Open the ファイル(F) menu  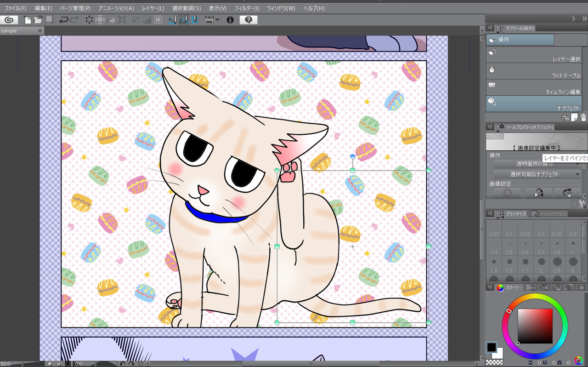16,8
